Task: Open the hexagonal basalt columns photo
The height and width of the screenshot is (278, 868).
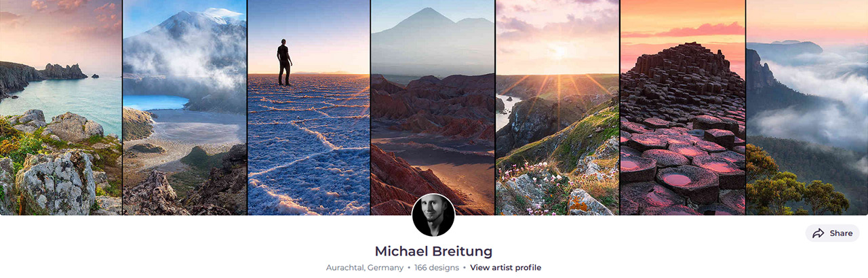Action: 683,107
